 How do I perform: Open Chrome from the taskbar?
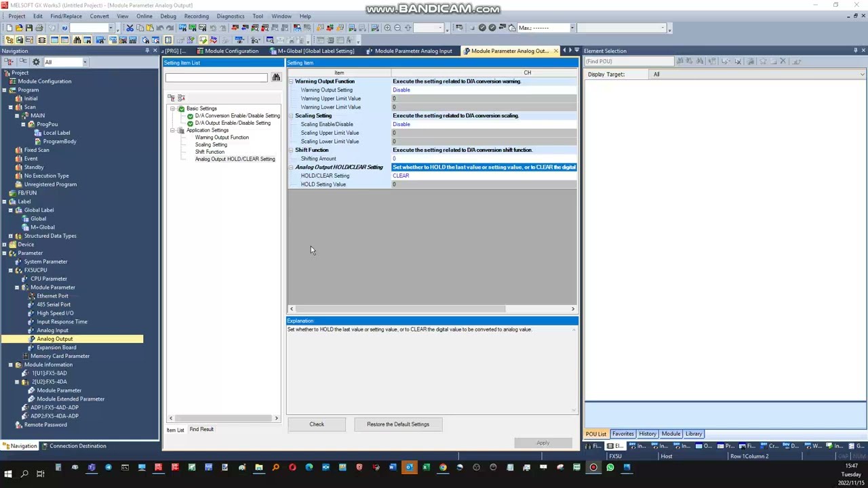(443, 467)
